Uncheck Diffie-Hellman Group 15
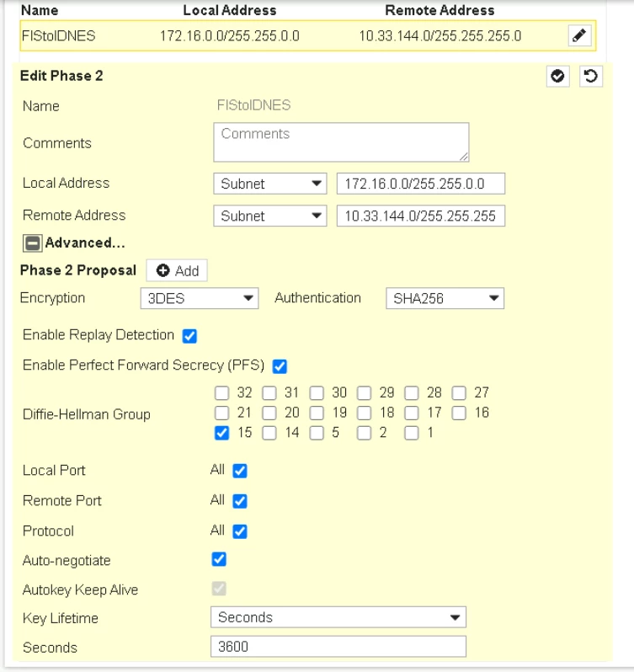Viewport: 634px width, 672px height. click(x=222, y=433)
